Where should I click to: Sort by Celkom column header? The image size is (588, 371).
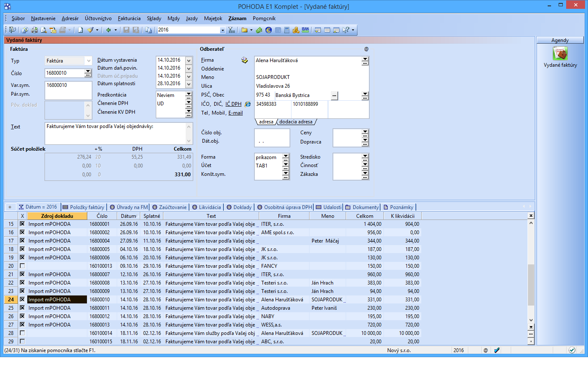[365, 216]
